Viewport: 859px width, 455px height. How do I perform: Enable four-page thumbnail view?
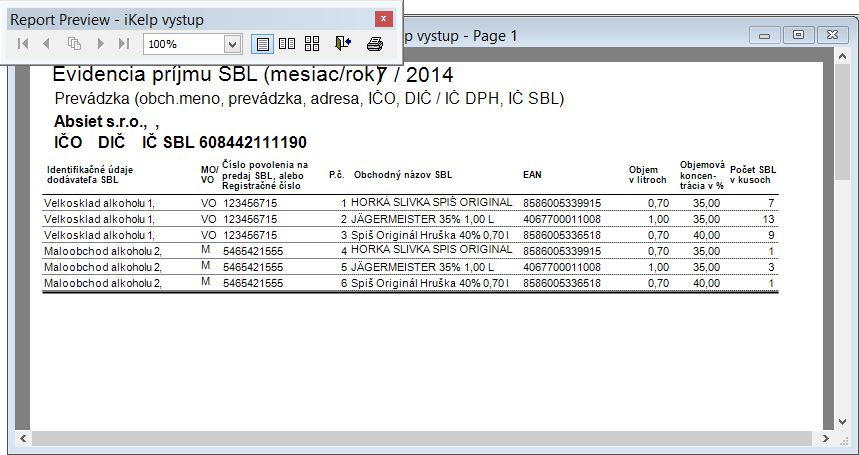pyautogui.click(x=312, y=44)
